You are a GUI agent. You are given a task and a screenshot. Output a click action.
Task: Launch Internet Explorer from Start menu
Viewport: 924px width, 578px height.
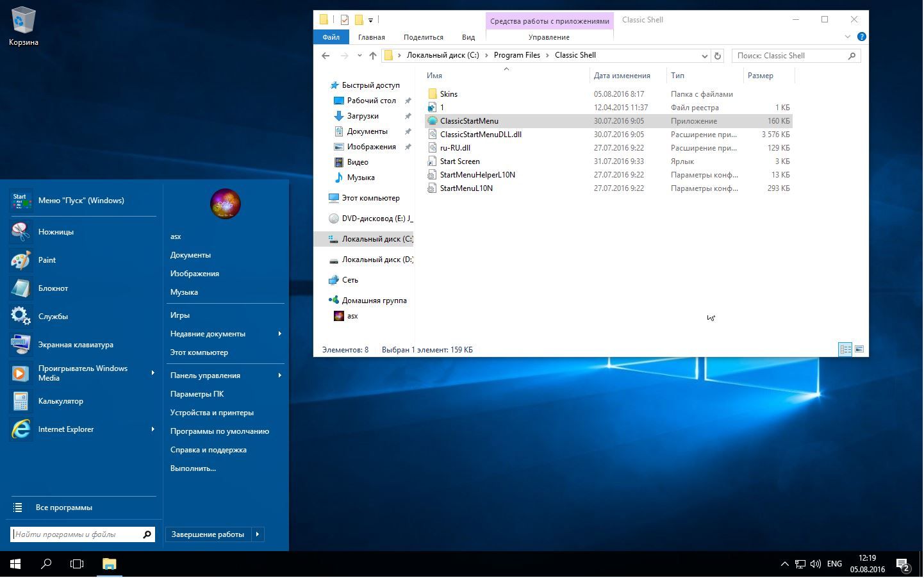point(82,429)
